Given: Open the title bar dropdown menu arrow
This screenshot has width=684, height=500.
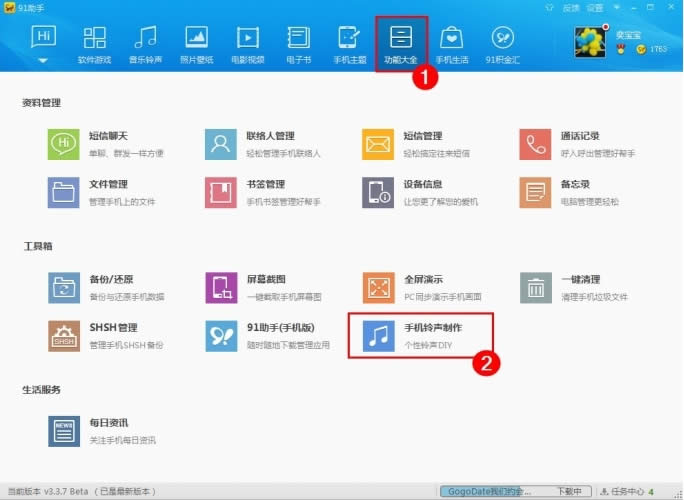Looking at the screenshot, I should [x=617, y=7].
